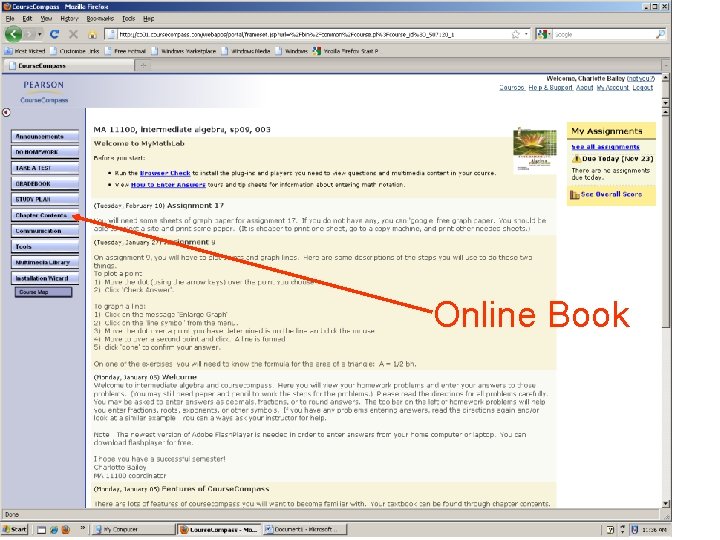This screenshot has height=540, width=720.
Task: Open the Multimedia Library menu button
Action: [x=45, y=263]
